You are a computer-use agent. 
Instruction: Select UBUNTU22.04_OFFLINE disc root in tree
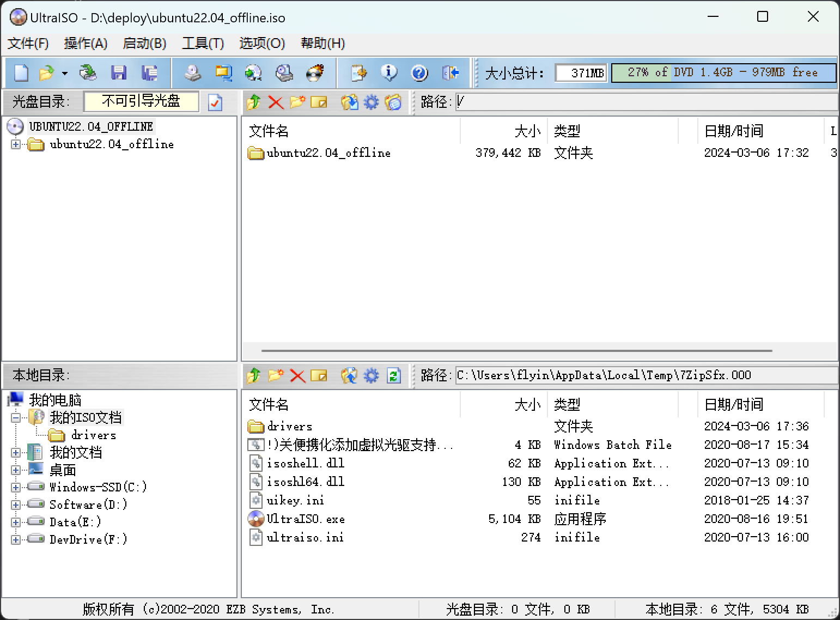tap(91, 126)
